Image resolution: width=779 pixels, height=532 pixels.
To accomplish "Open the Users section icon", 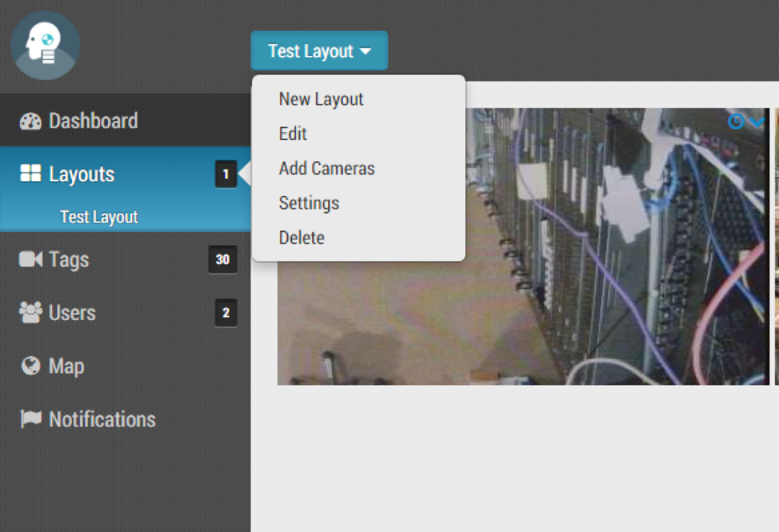I will click(x=29, y=313).
